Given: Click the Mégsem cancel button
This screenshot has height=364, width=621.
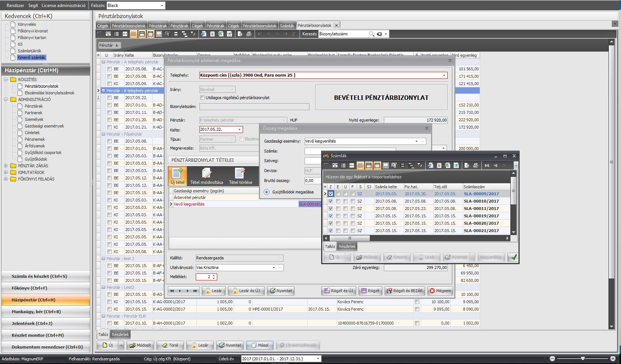Looking at the screenshot, I should pos(440,291).
